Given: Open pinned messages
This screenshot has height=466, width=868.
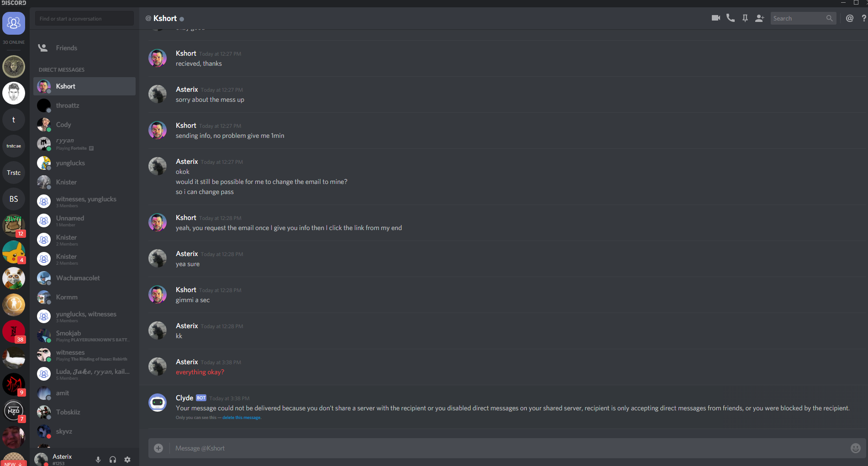Looking at the screenshot, I should 745,18.
